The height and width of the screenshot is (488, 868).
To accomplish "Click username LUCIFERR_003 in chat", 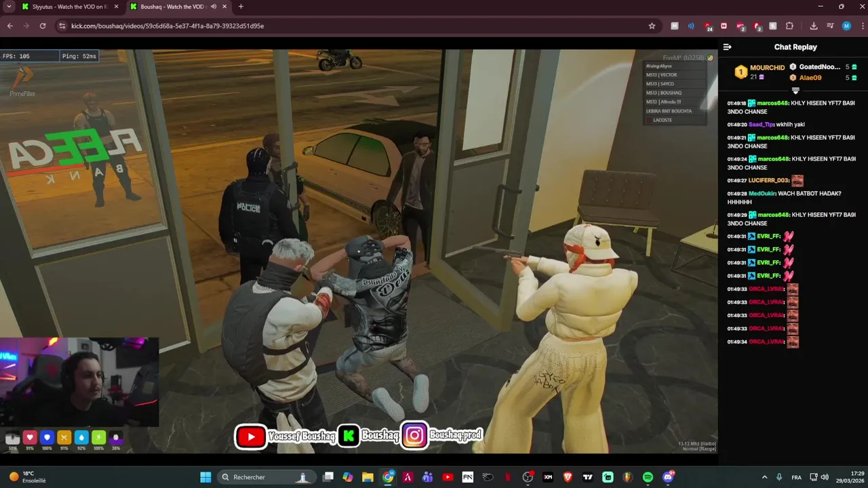I will tap(769, 181).
